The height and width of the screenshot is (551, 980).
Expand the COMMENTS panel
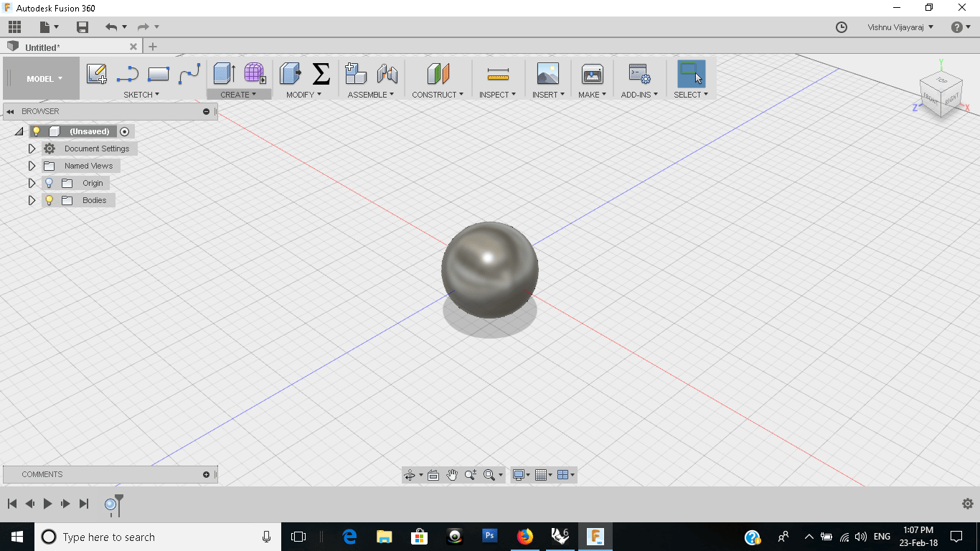click(x=207, y=475)
